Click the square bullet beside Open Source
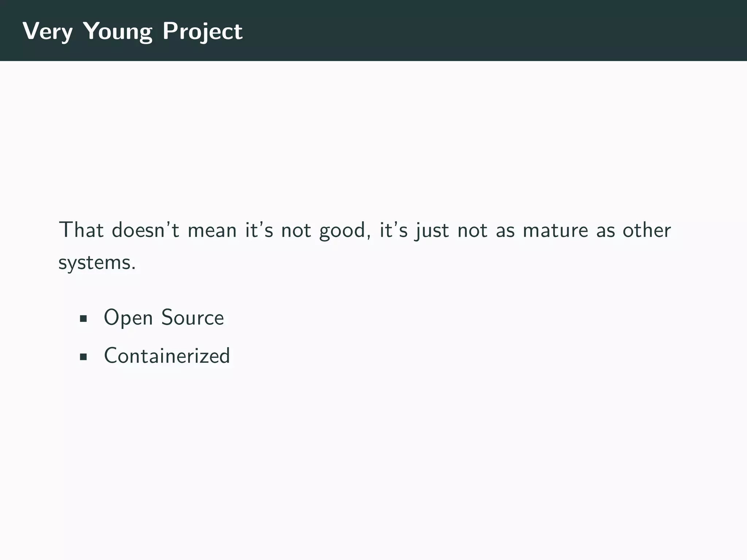The image size is (747, 560). pyautogui.click(x=83, y=319)
